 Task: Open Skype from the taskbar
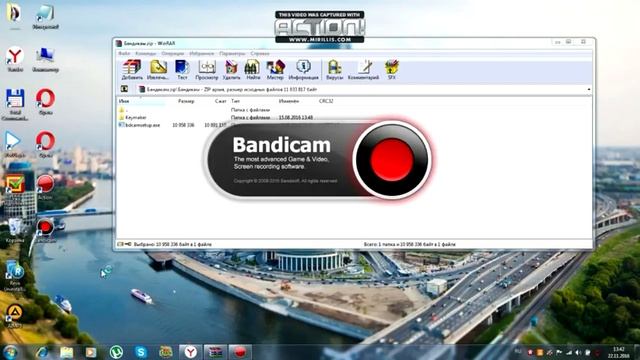[x=141, y=352]
